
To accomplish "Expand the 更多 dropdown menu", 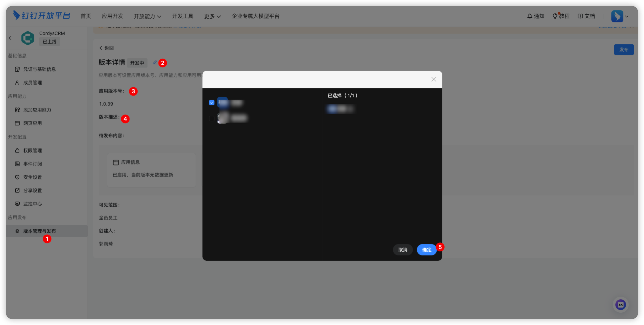I will pyautogui.click(x=212, y=16).
